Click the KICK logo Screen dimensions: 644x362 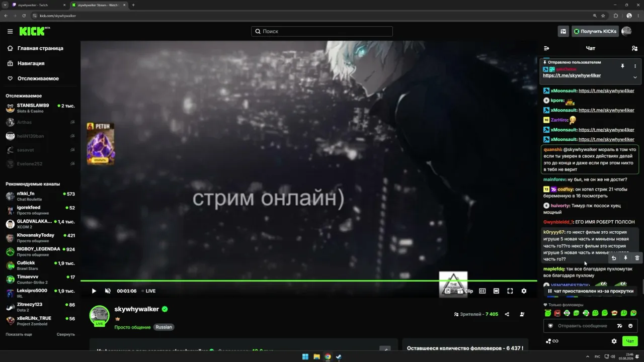[34, 31]
